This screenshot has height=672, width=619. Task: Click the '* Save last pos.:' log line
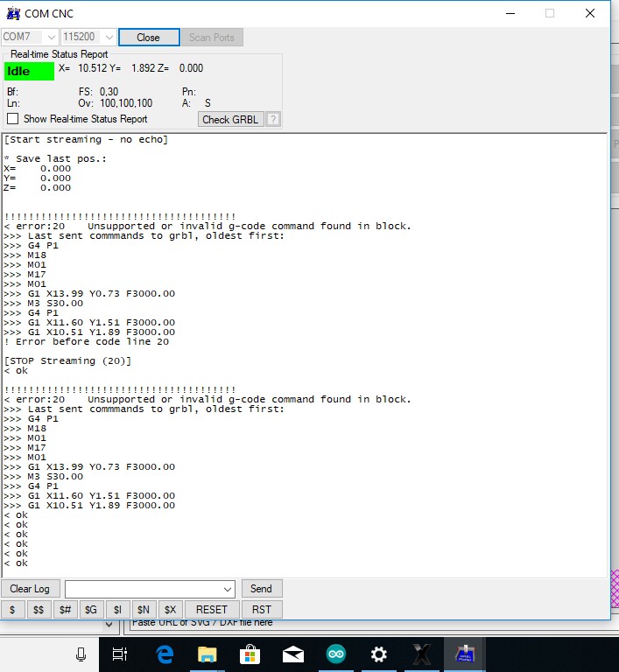coord(55,158)
